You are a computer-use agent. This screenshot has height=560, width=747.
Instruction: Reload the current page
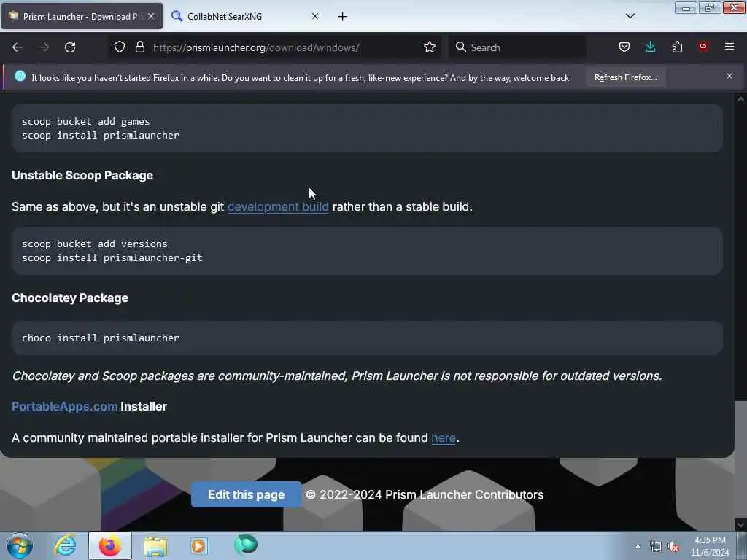[70, 47]
